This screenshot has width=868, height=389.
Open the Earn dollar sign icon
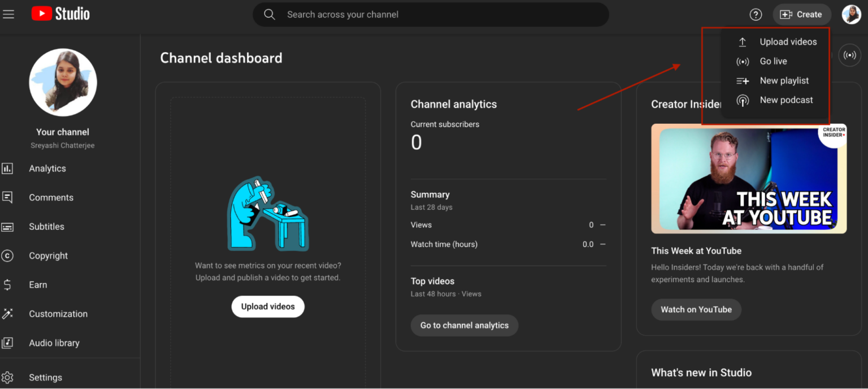pyautogui.click(x=7, y=285)
